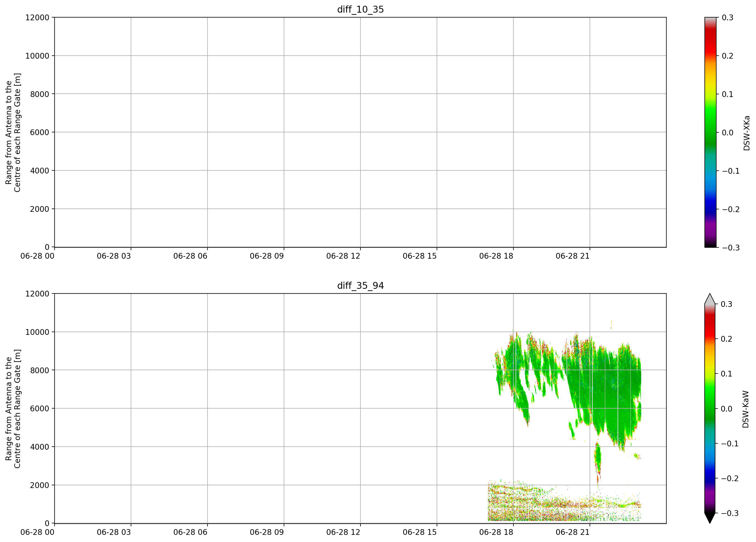Image resolution: width=756 pixels, height=542 pixels.
Task: Click the −0.2 tick on the DSW-KaW colorbar
Action: click(x=730, y=478)
